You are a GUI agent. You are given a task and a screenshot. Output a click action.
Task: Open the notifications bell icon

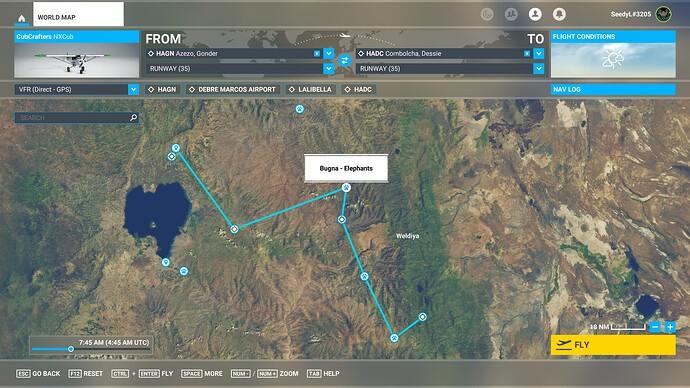pos(559,15)
